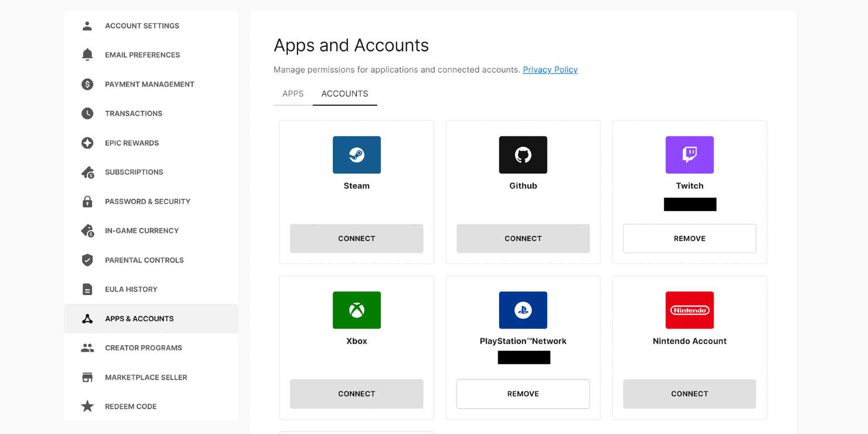The width and height of the screenshot is (868, 434).
Task: Open In-Game Currency page
Action: coord(151,231)
